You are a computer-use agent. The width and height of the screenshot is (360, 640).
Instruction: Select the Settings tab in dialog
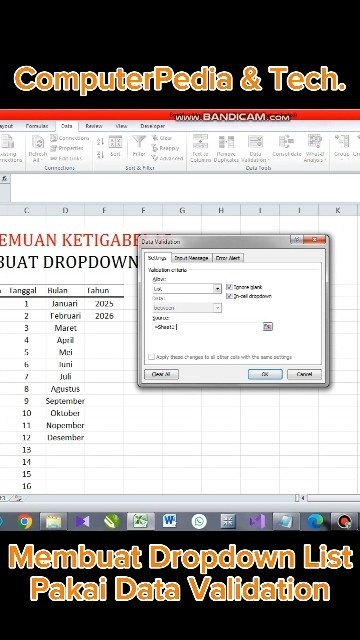click(x=157, y=258)
